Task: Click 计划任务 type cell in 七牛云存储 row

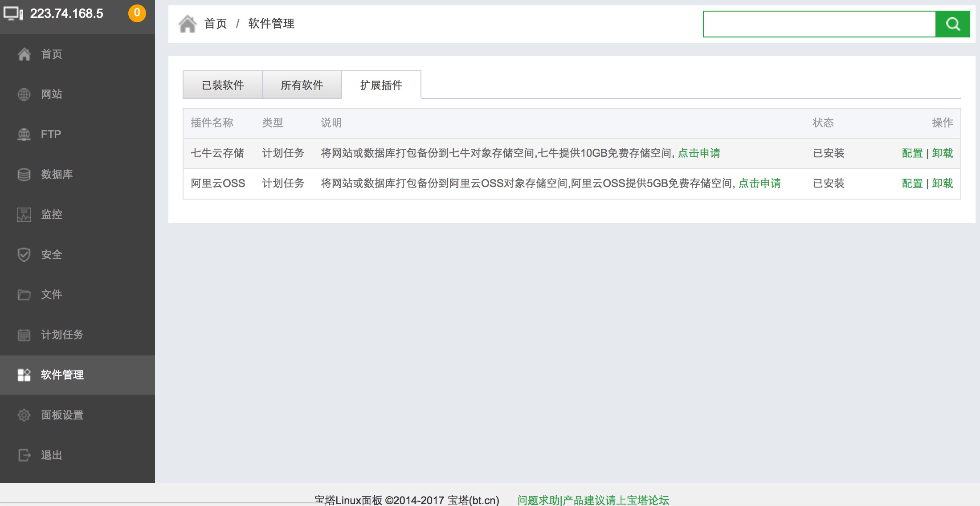Action: [x=283, y=153]
